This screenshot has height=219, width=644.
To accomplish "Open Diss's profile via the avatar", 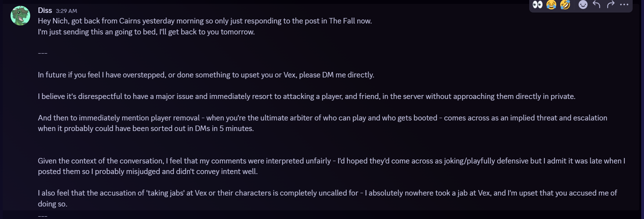I will tap(20, 16).
